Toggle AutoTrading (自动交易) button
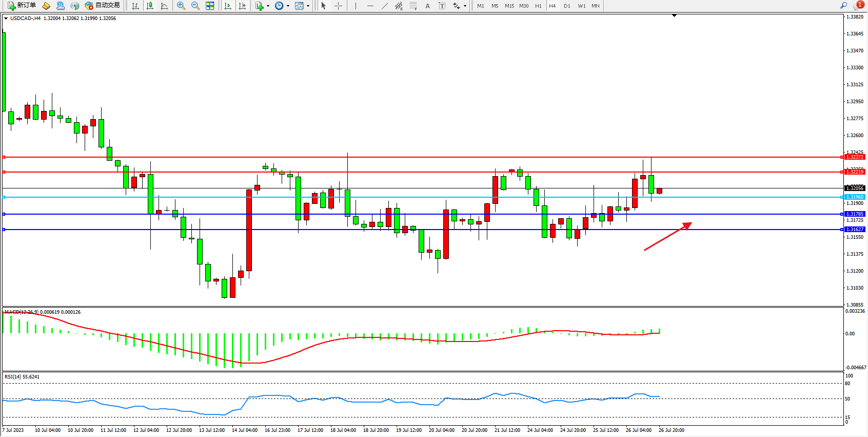This screenshot has width=868, height=437. pyautogui.click(x=103, y=6)
